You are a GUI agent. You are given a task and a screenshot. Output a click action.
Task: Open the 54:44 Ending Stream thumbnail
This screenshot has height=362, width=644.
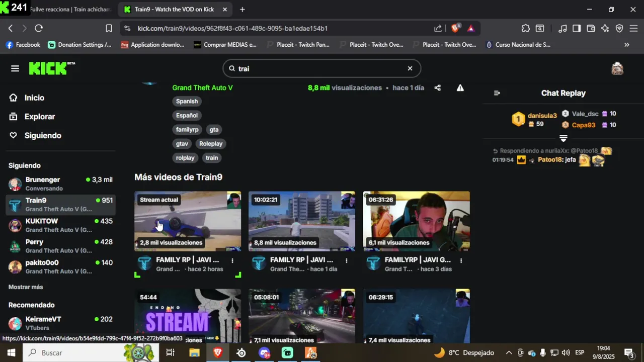click(x=188, y=316)
